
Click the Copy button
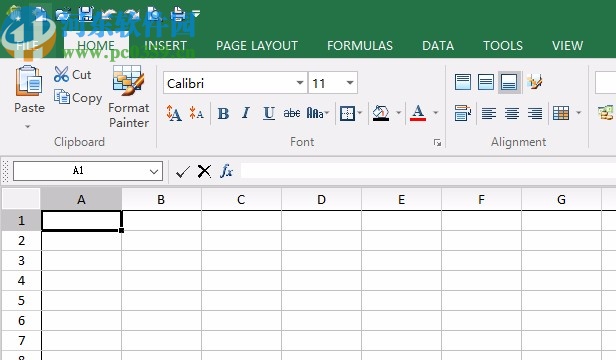click(78, 97)
